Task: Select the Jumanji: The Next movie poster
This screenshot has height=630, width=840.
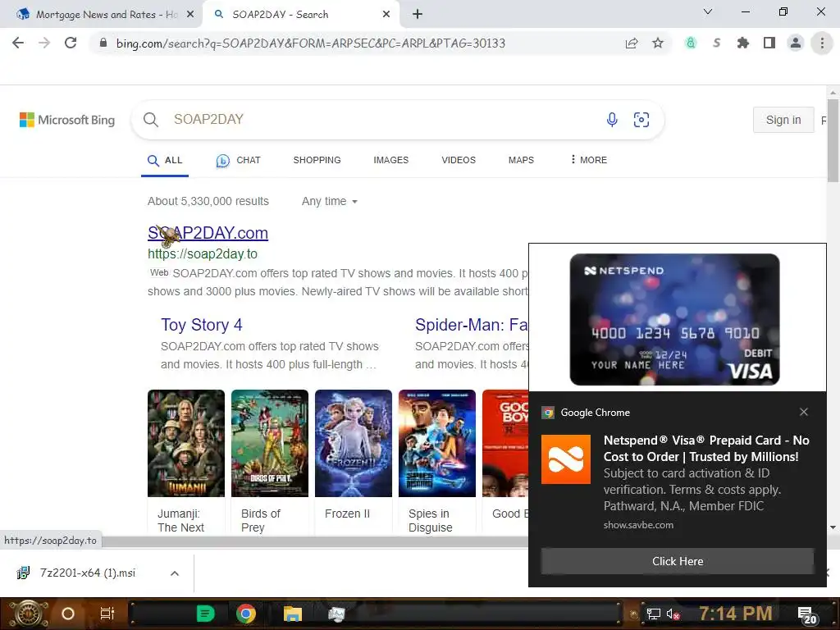Action: click(x=186, y=444)
